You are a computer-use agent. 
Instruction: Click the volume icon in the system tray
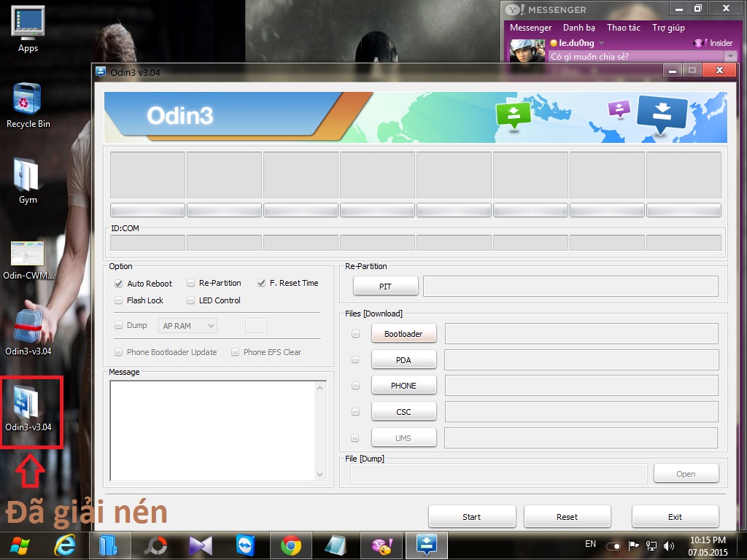pyautogui.click(x=668, y=545)
